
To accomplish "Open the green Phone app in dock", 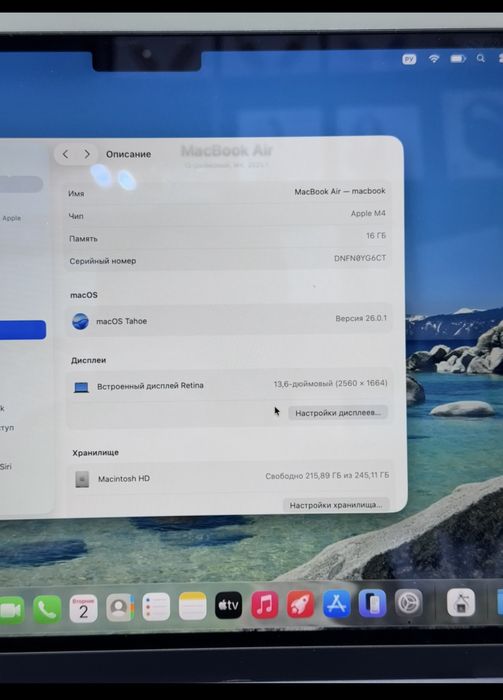I will click(47, 609).
